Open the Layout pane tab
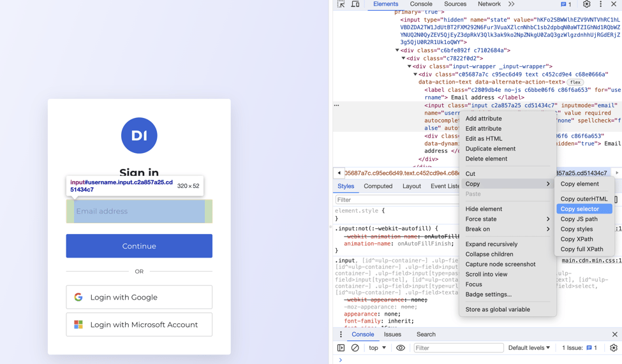This screenshot has height=364, width=622. (x=411, y=186)
